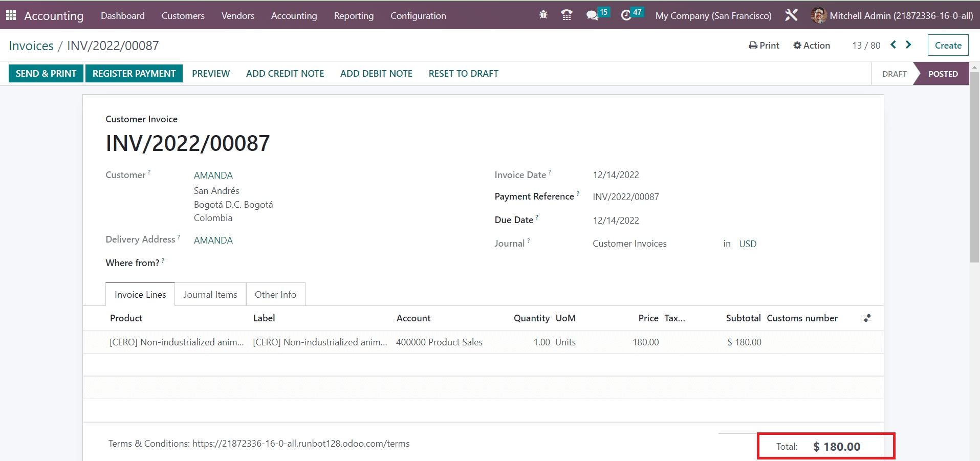The width and height of the screenshot is (980, 461).
Task: Open the conversations chat icon
Action: 593,15
